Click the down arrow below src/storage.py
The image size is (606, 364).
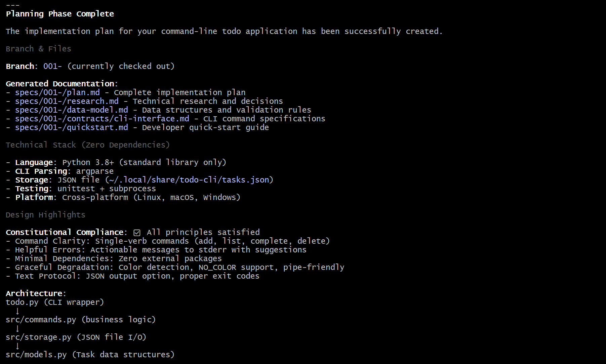click(x=17, y=346)
